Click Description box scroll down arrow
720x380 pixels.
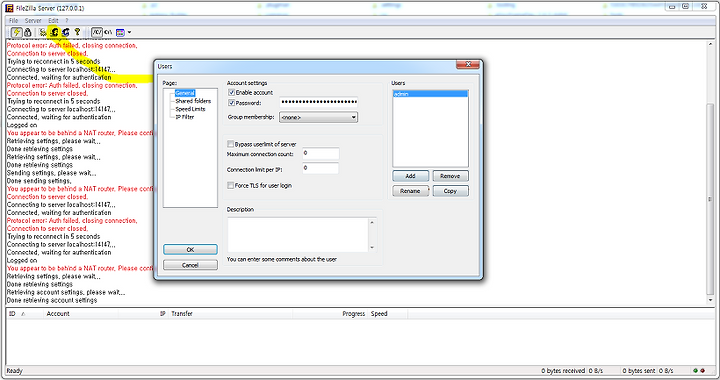pos(372,248)
